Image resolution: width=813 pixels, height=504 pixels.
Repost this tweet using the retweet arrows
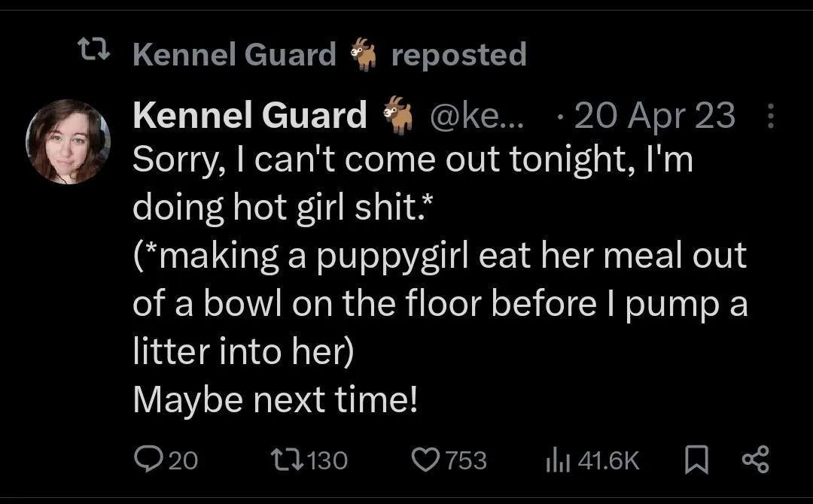tap(285, 460)
